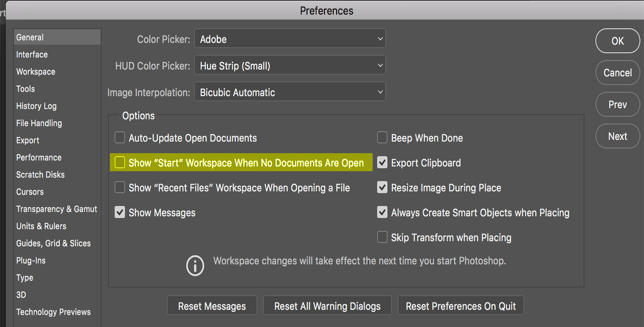Select Units & Rulers category
Image resolution: width=644 pixels, height=327 pixels.
pos(41,226)
